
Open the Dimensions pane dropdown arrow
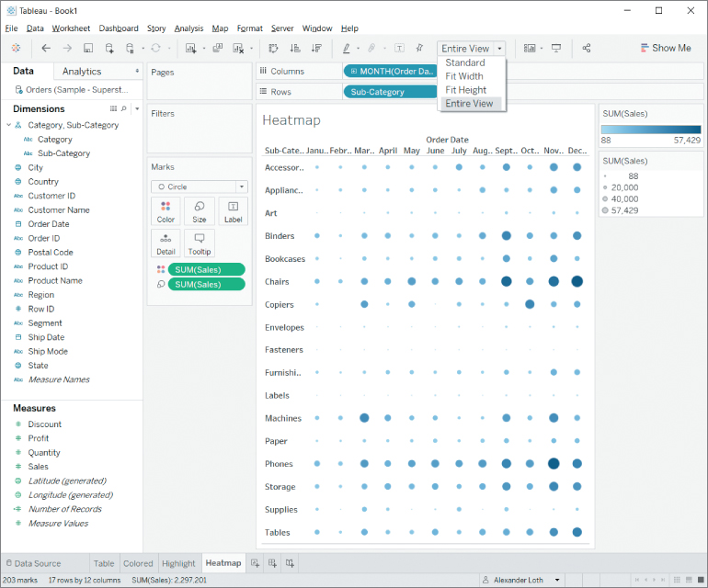coord(137,108)
